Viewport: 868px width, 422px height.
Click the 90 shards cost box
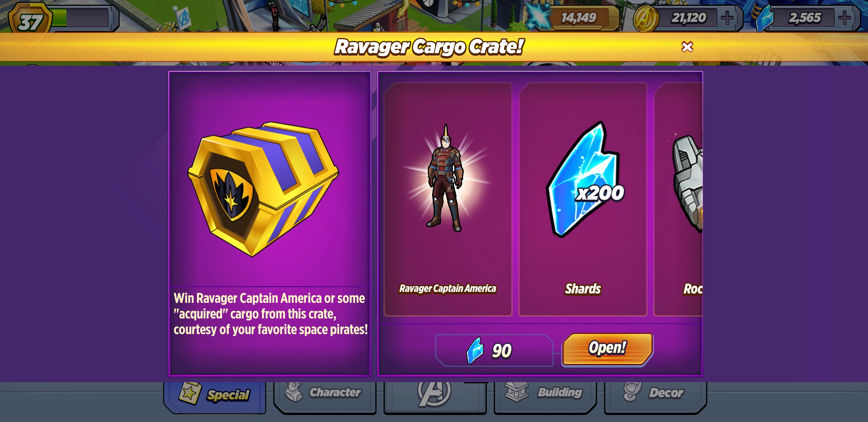(x=494, y=350)
